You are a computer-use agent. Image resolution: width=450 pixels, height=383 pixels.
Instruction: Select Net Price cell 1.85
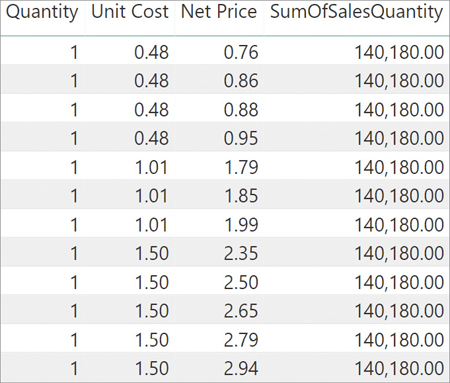tap(241, 196)
